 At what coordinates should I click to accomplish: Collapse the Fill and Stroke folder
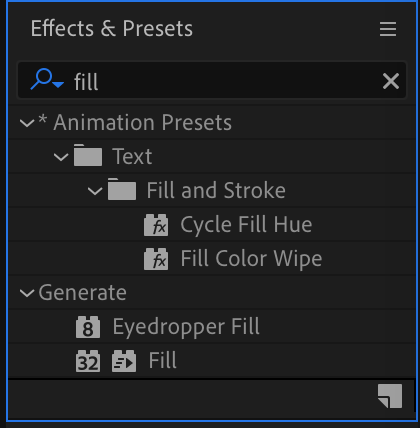click(95, 191)
